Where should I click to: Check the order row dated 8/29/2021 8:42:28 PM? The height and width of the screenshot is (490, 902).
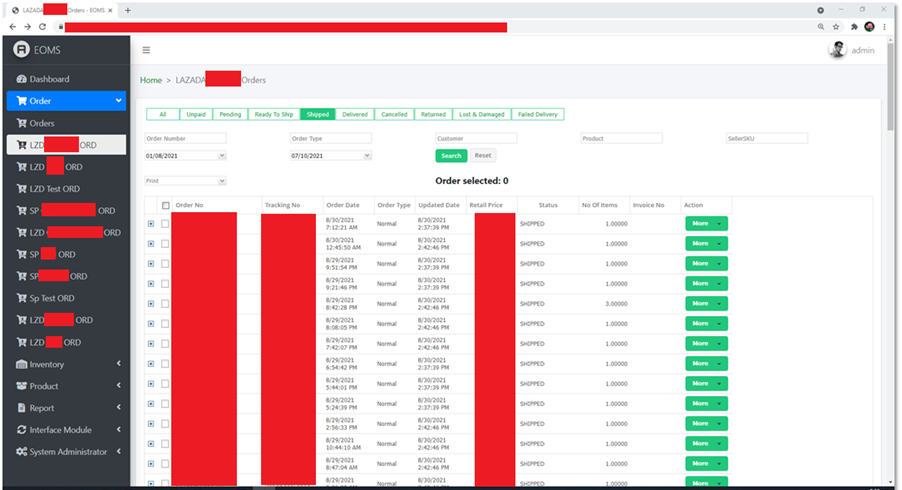(165, 304)
